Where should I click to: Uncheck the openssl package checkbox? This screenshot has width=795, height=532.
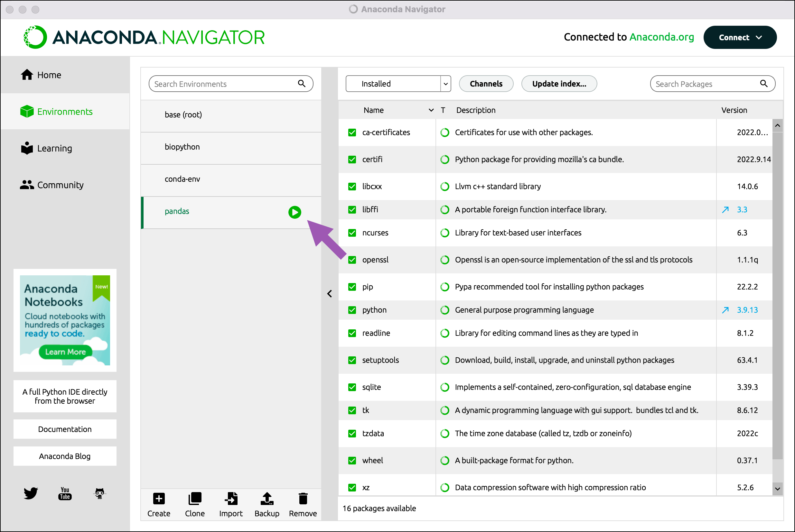(352, 260)
